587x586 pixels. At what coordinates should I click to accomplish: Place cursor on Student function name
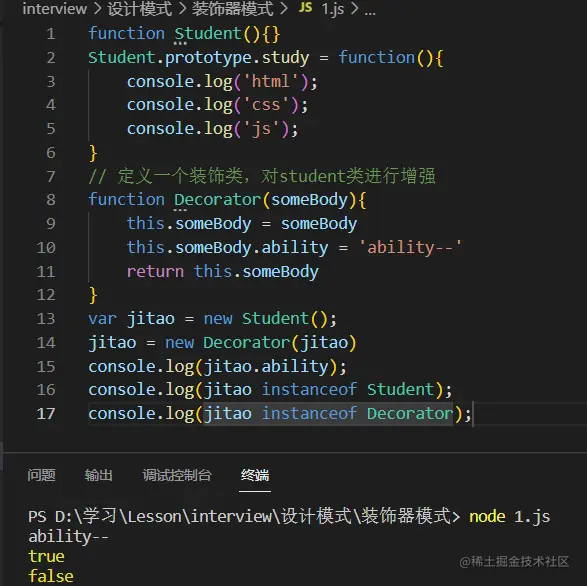(208, 34)
